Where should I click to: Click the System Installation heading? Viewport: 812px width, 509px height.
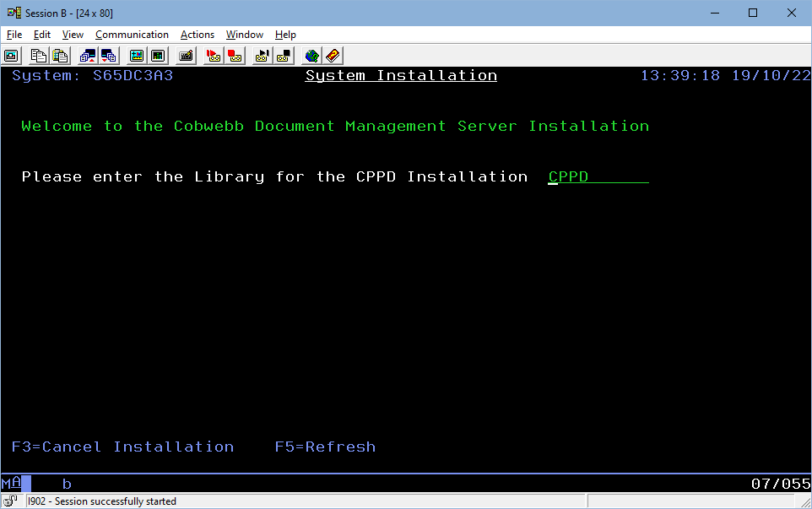pyautogui.click(x=401, y=76)
